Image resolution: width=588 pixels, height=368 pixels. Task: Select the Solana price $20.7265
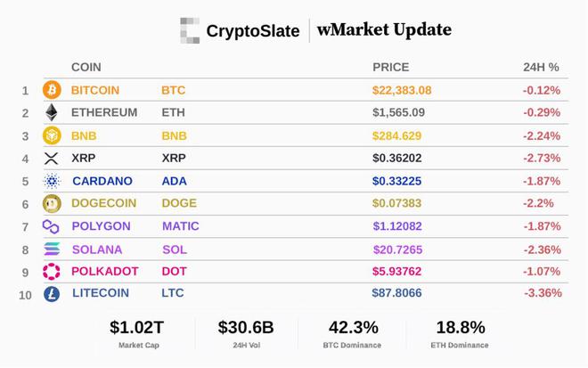point(398,249)
